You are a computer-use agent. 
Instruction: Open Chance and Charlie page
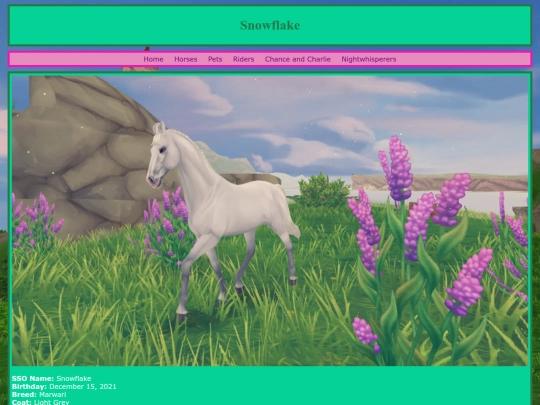[298, 59]
